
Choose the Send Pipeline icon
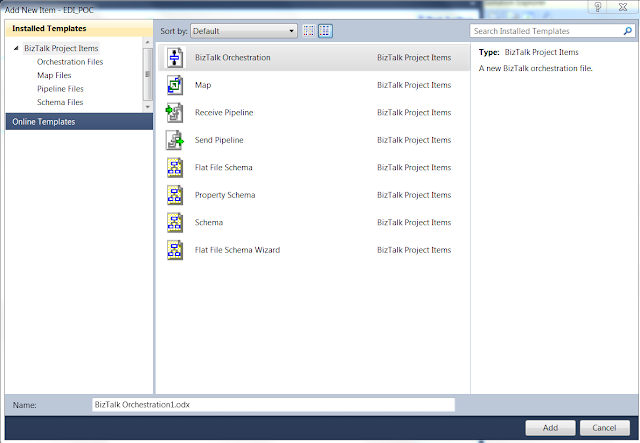pos(175,140)
